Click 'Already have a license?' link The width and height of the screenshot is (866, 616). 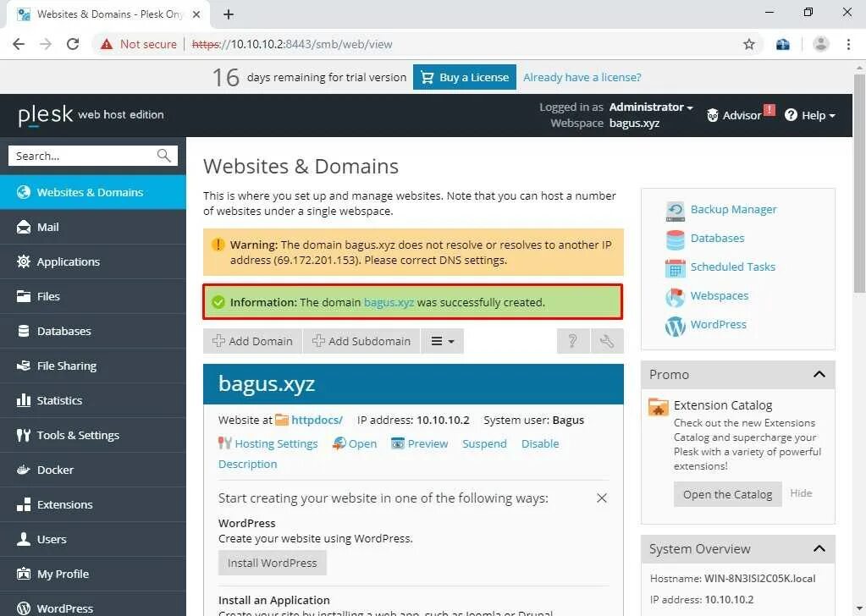[x=582, y=77]
